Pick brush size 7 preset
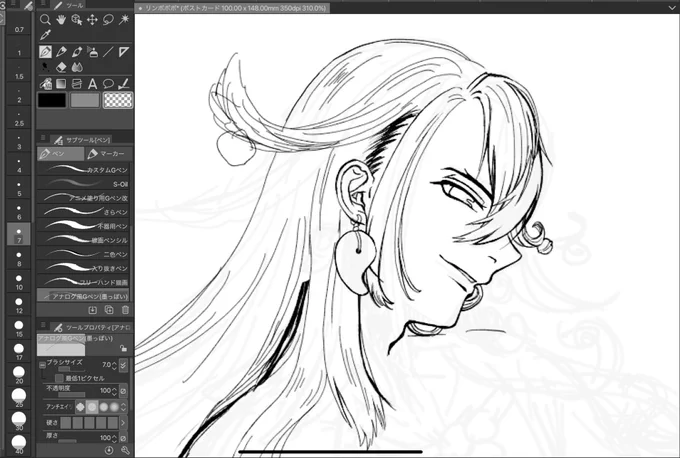 19,235
